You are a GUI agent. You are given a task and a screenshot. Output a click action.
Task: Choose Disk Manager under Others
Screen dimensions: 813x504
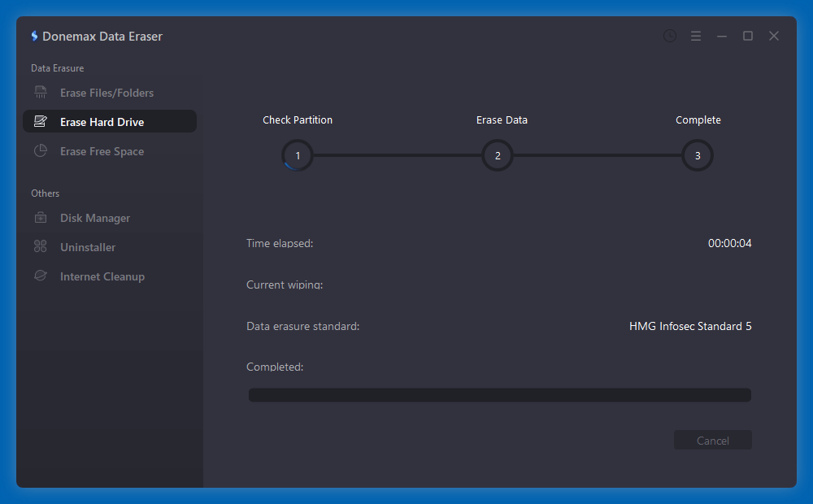pyautogui.click(x=94, y=218)
